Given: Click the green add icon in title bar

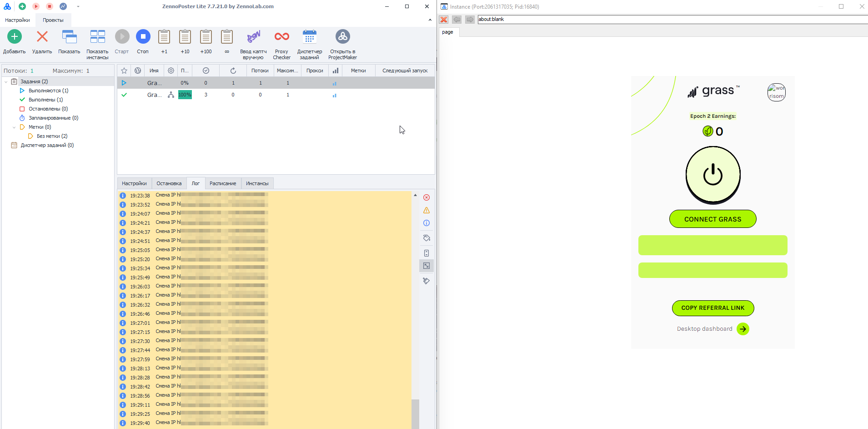Looking at the screenshot, I should point(22,6).
